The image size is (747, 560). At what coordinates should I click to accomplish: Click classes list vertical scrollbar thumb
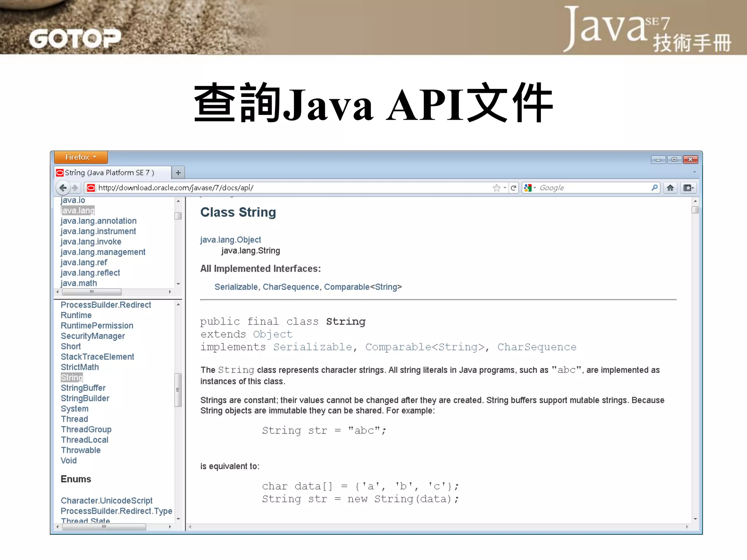pyautogui.click(x=178, y=390)
